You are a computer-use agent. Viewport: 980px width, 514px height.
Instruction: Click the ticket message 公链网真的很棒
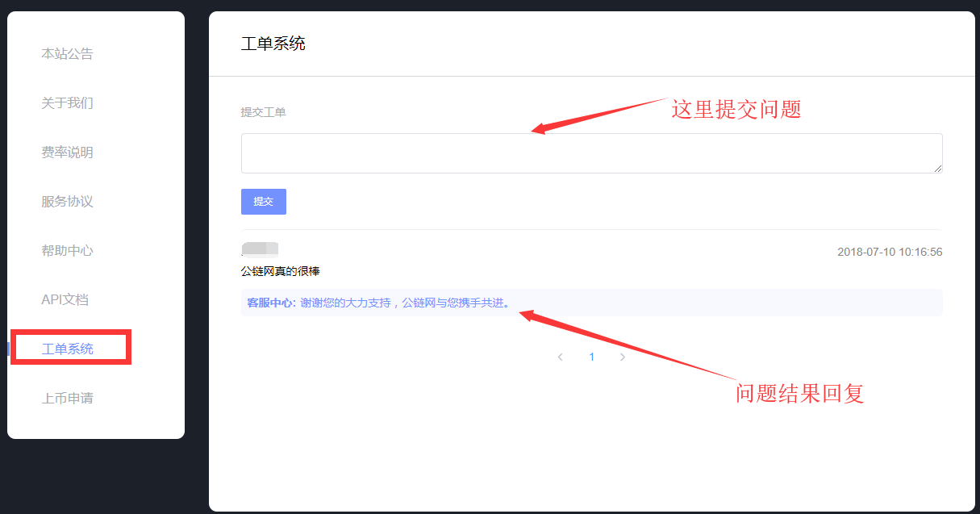pyautogui.click(x=280, y=271)
